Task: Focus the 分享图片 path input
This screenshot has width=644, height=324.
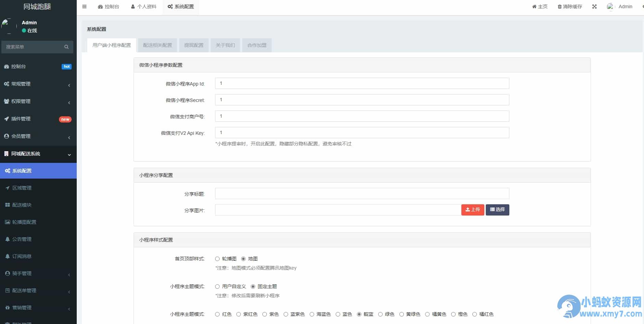Action: [338, 210]
